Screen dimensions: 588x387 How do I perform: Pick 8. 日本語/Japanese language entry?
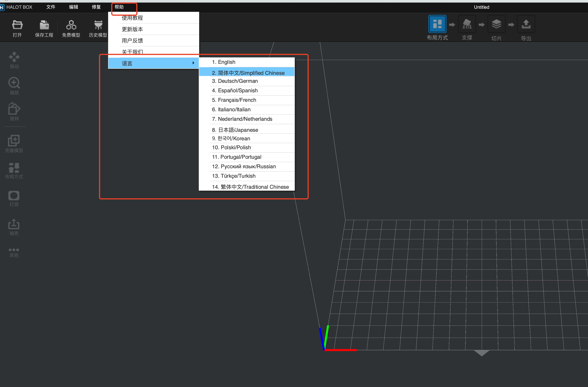click(235, 130)
